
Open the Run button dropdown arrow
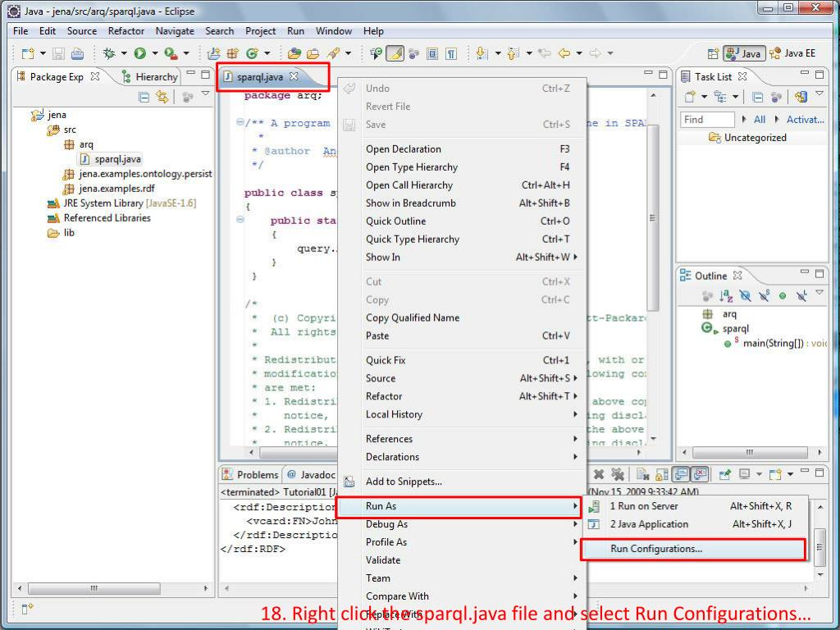pos(153,52)
